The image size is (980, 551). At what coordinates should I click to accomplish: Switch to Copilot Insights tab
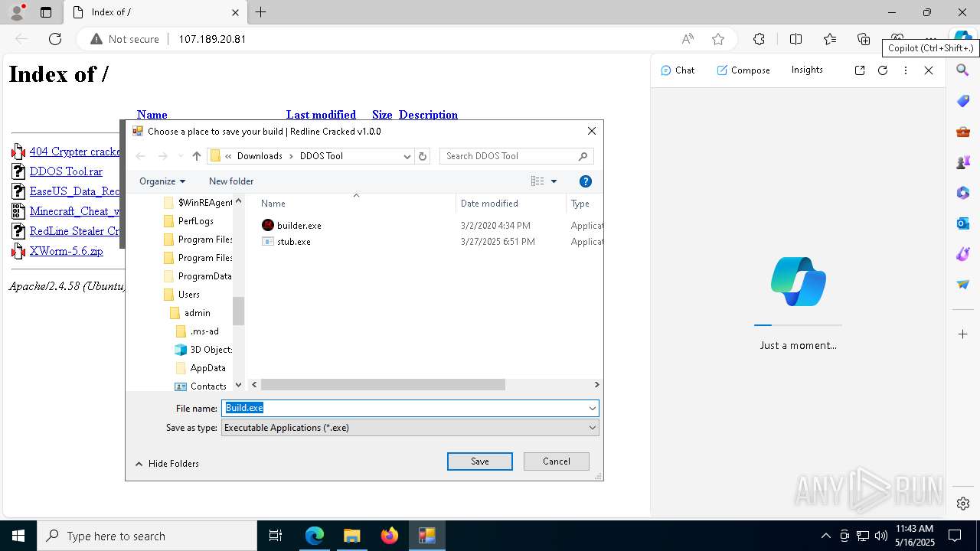tap(807, 70)
